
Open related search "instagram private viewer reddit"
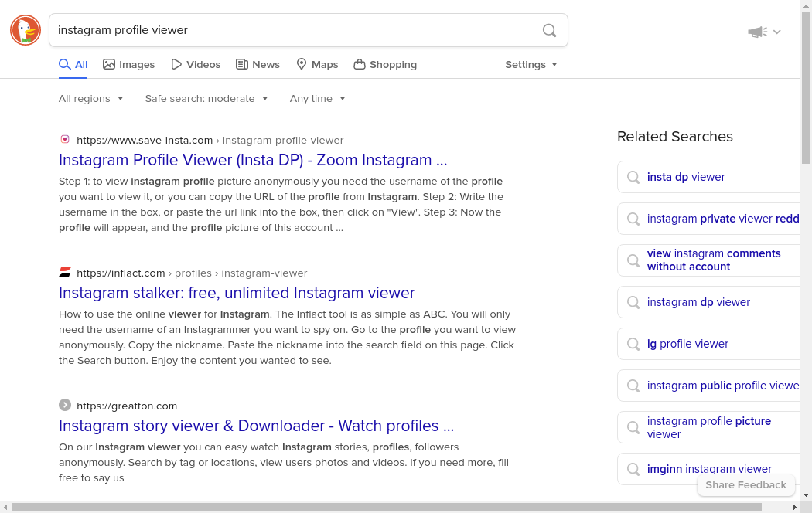point(723,219)
